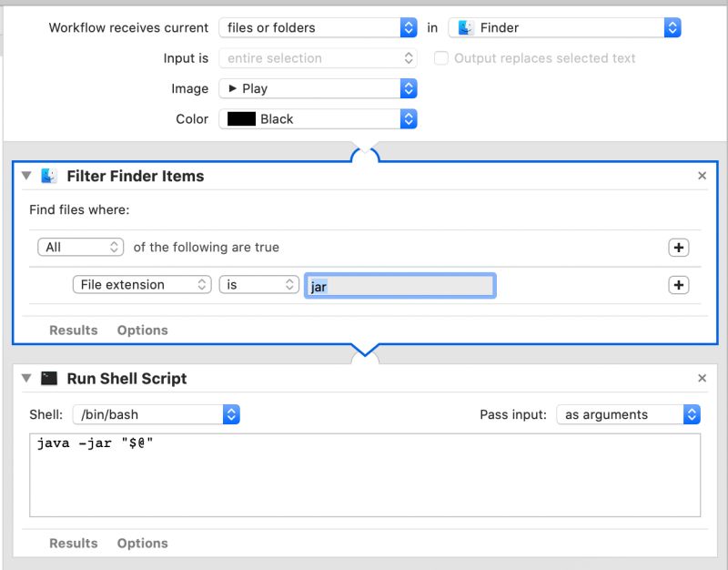728x570 pixels.
Task: Remove the Filter Finder Items action
Action: 702,176
